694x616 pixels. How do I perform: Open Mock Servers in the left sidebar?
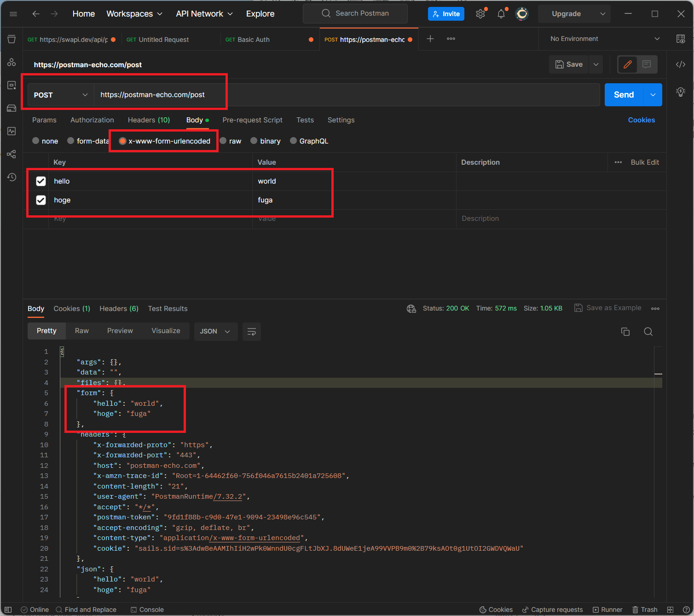[12, 108]
